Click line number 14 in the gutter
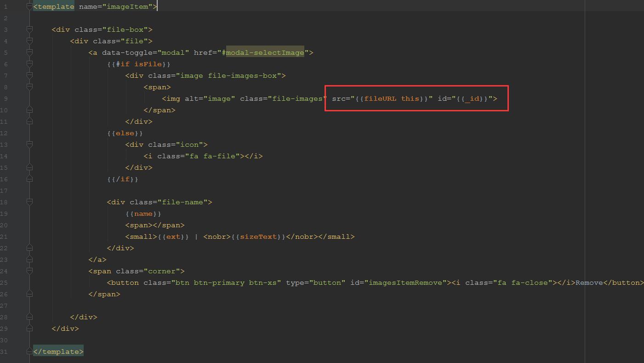This screenshot has height=363, width=644. click(4, 156)
